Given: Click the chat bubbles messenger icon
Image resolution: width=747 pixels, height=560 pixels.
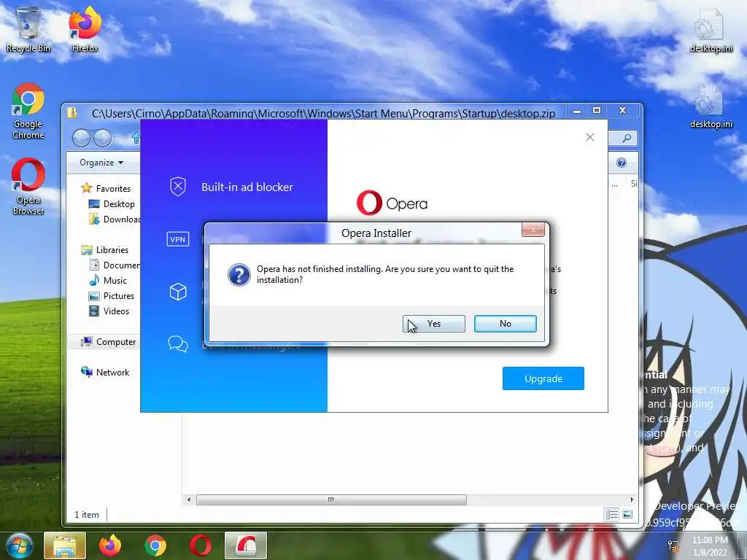Looking at the screenshot, I should pos(178,344).
